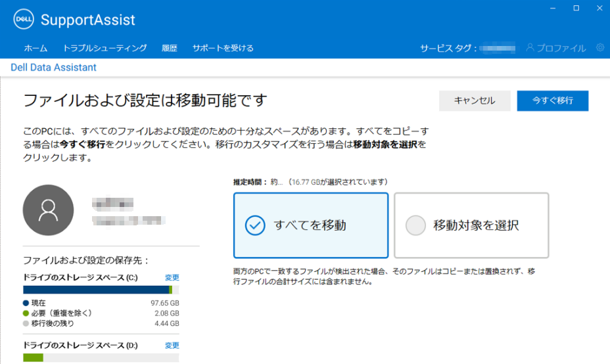610x364 pixels.
Task: Click the green 必要 legend dot
Action: pyautogui.click(x=26, y=313)
